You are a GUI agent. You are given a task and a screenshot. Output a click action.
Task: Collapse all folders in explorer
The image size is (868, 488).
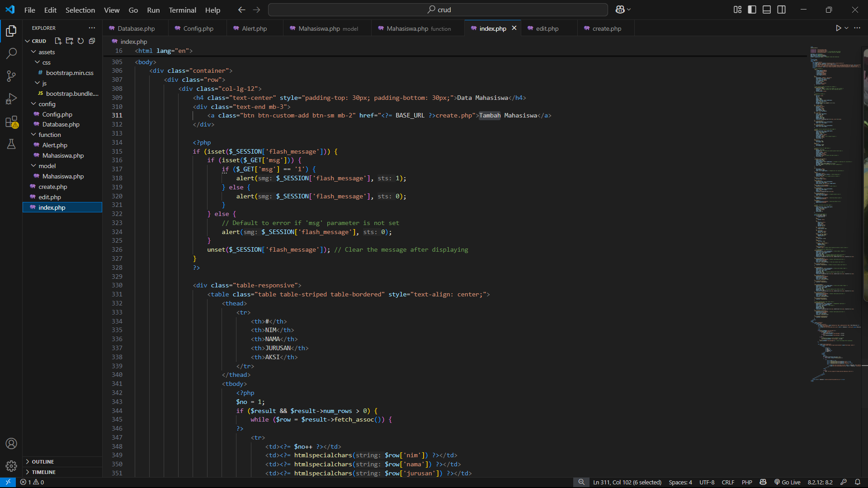tap(92, 41)
